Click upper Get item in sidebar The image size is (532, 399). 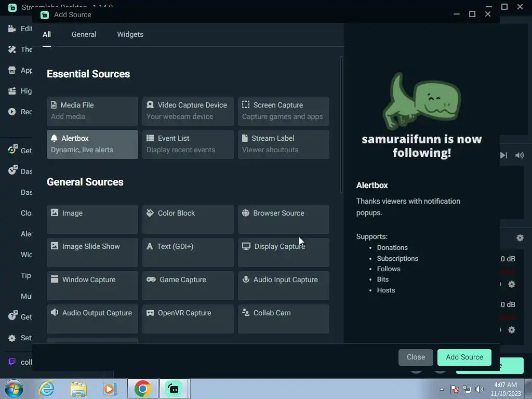[x=20, y=151]
